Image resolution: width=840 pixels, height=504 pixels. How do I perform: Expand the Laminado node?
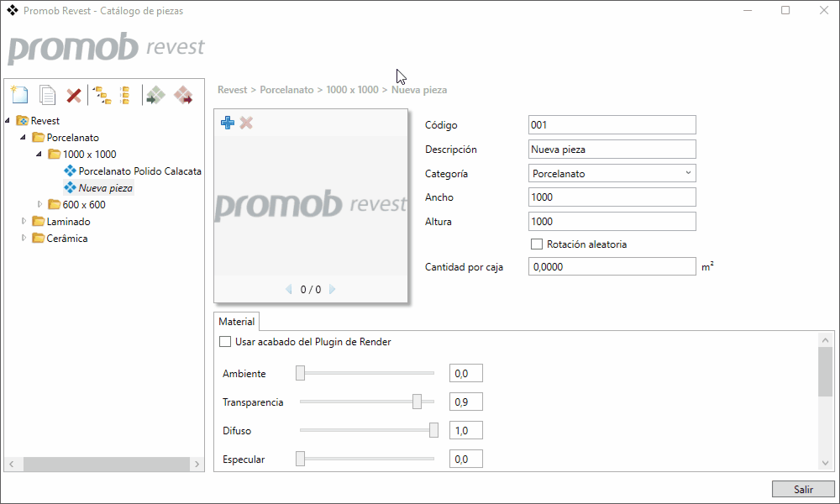point(24,221)
